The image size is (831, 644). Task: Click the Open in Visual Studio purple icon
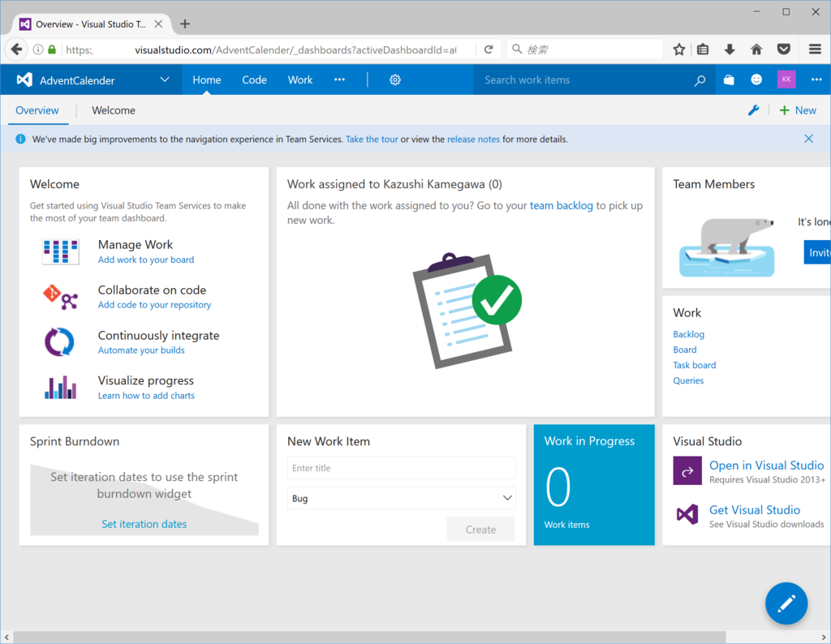(687, 470)
